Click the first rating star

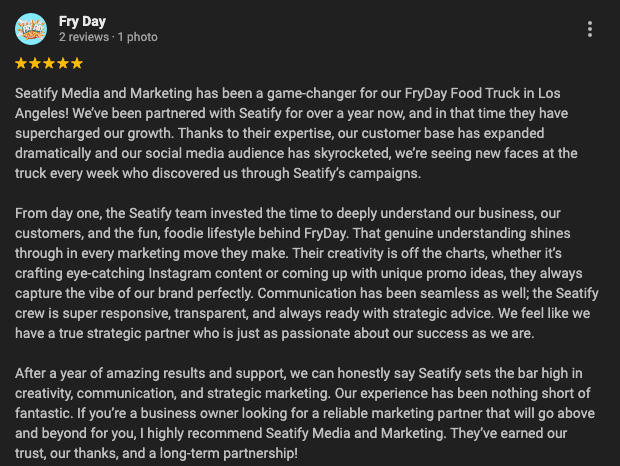pos(22,63)
